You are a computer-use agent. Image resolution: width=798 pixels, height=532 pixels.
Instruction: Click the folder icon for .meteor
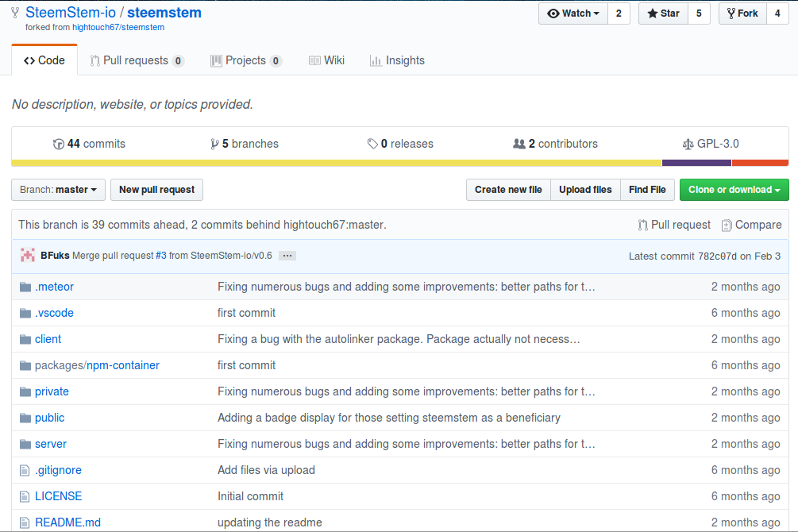click(x=25, y=287)
